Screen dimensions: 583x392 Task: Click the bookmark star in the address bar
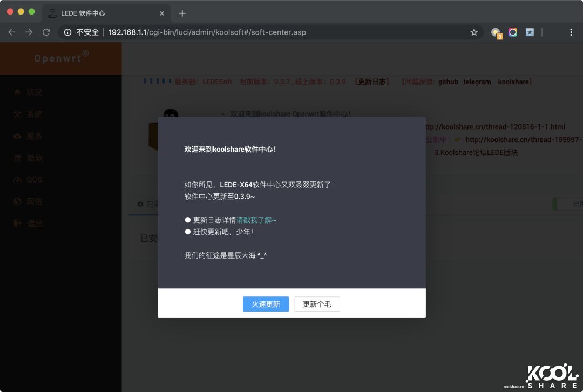click(474, 32)
